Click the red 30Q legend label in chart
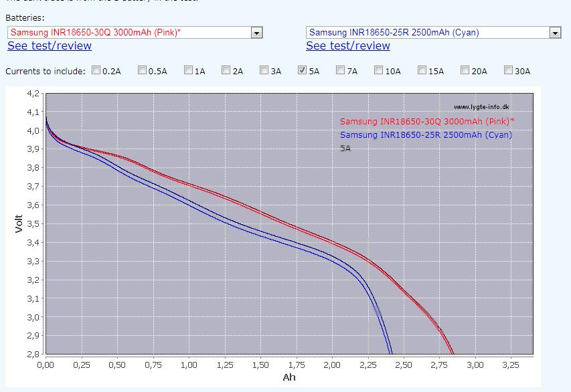This screenshot has width=571, height=392. [426, 122]
